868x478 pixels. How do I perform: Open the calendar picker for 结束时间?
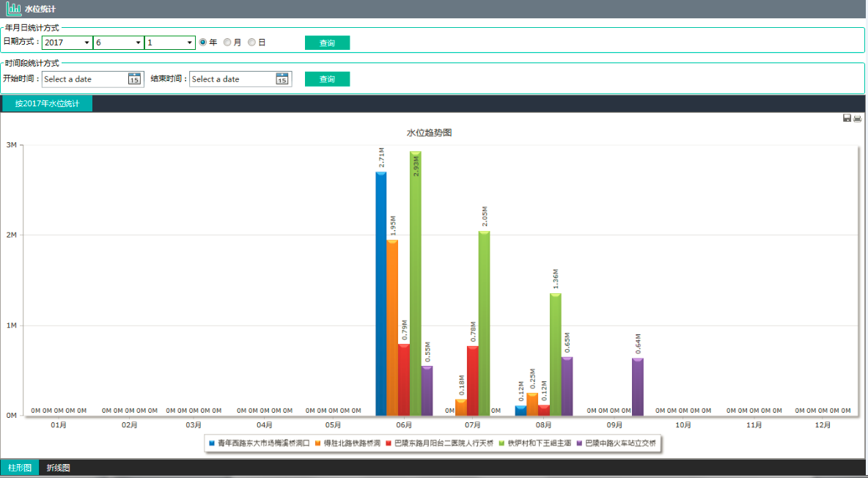click(282, 79)
